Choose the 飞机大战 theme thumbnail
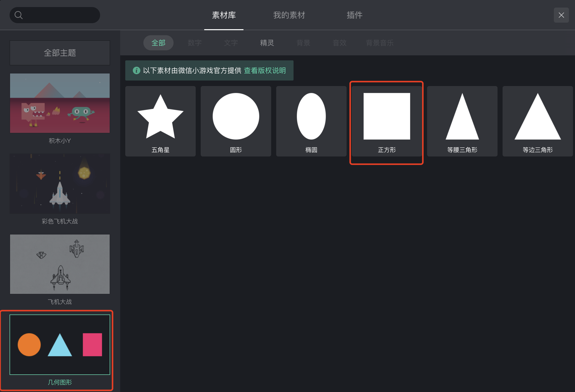The height and width of the screenshot is (392, 575). [60, 264]
